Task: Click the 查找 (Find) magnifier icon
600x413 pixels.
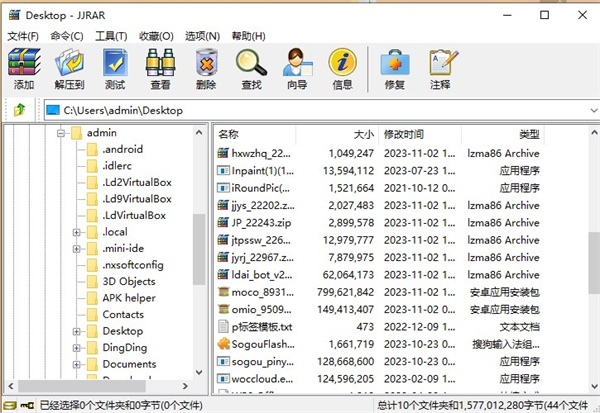Action: pyautogui.click(x=251, y=62)
